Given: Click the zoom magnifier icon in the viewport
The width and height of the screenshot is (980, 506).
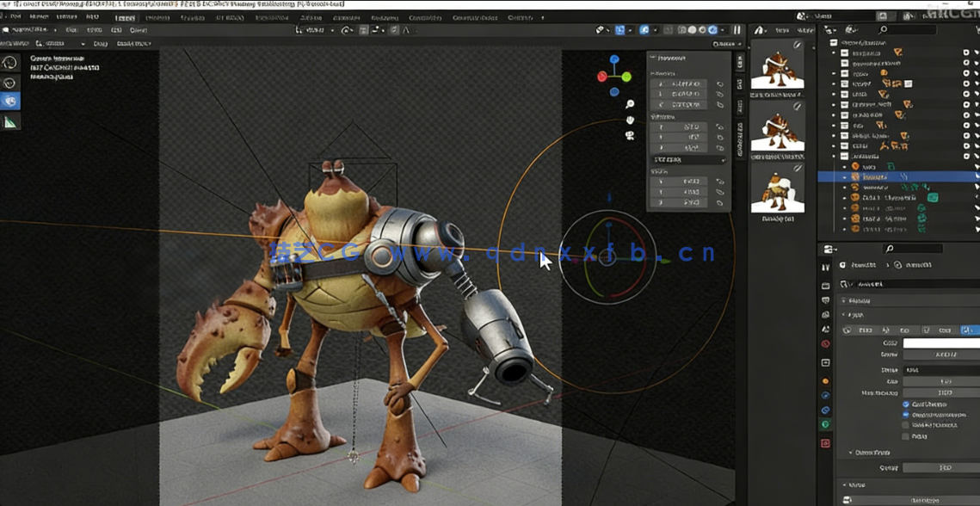Looking at the screenshot, I should pos(629,103).
